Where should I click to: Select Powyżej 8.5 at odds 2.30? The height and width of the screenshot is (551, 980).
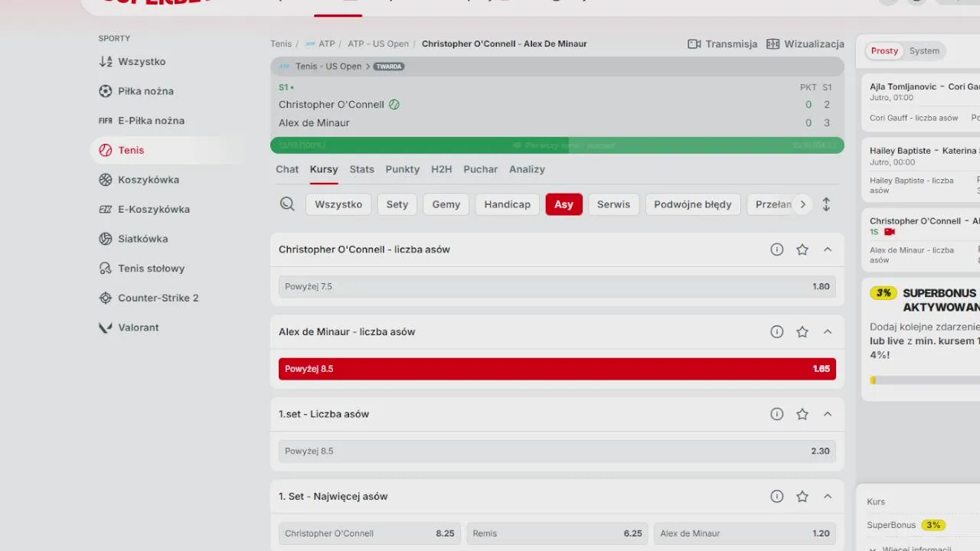[x=557, y=452]
